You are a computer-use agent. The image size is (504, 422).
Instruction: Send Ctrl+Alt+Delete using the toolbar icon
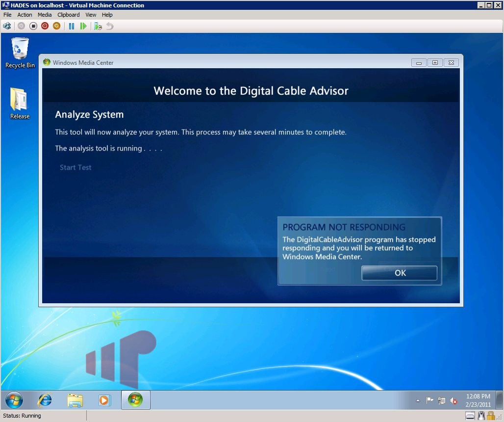tap(7, 26)
